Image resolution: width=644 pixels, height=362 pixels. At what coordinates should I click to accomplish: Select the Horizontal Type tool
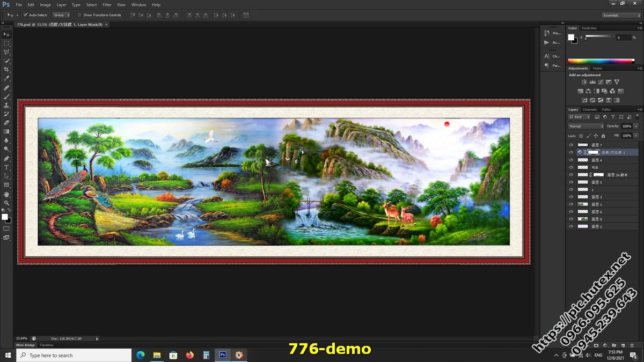(6, 167)
